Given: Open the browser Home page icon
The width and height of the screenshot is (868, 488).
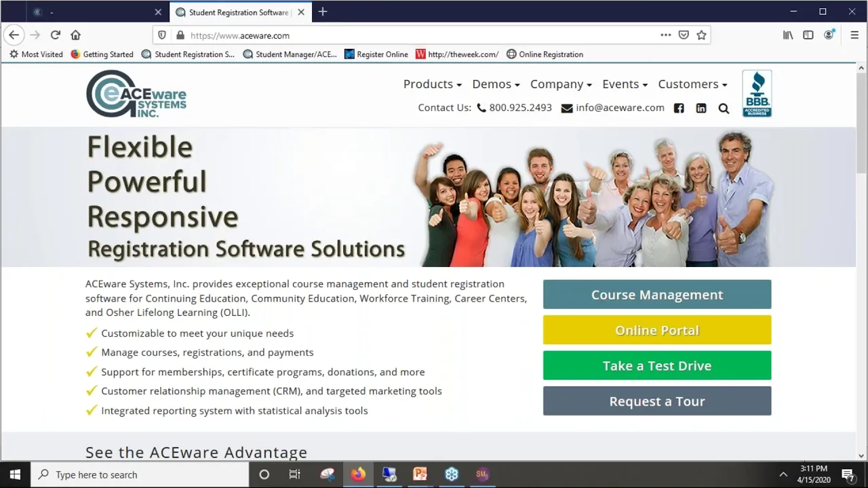Looking at the screenshot, I should (75, 35).
